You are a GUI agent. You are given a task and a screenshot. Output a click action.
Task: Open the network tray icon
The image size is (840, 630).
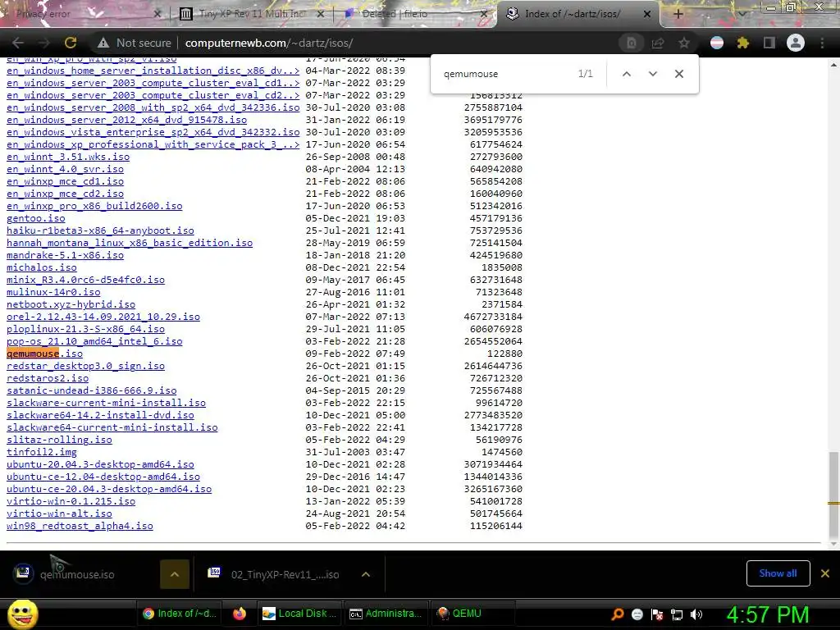[677, 614]
